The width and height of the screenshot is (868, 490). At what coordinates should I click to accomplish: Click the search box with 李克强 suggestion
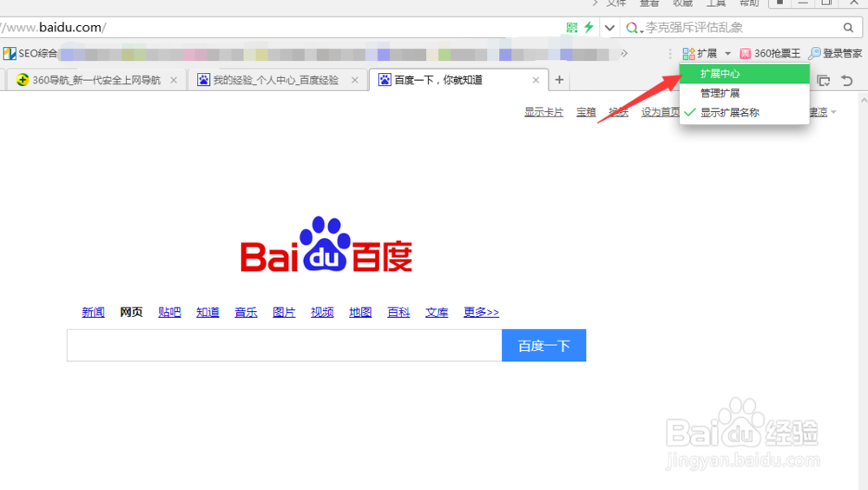(x=742, y=28)
